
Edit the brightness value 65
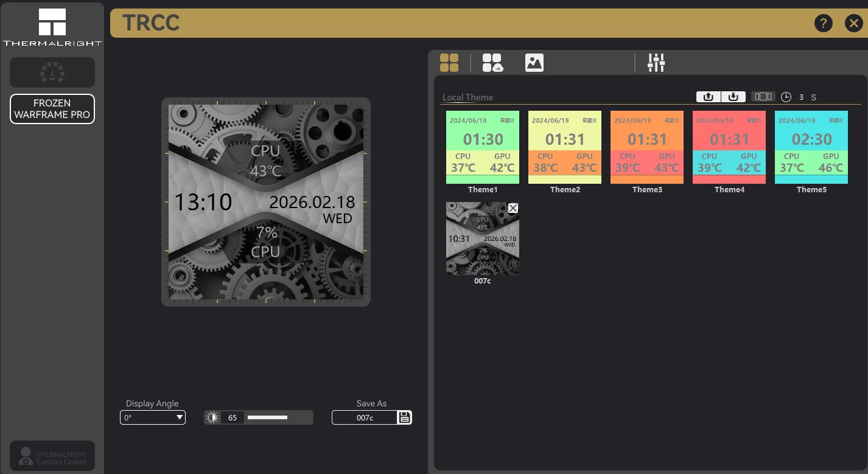233,417
